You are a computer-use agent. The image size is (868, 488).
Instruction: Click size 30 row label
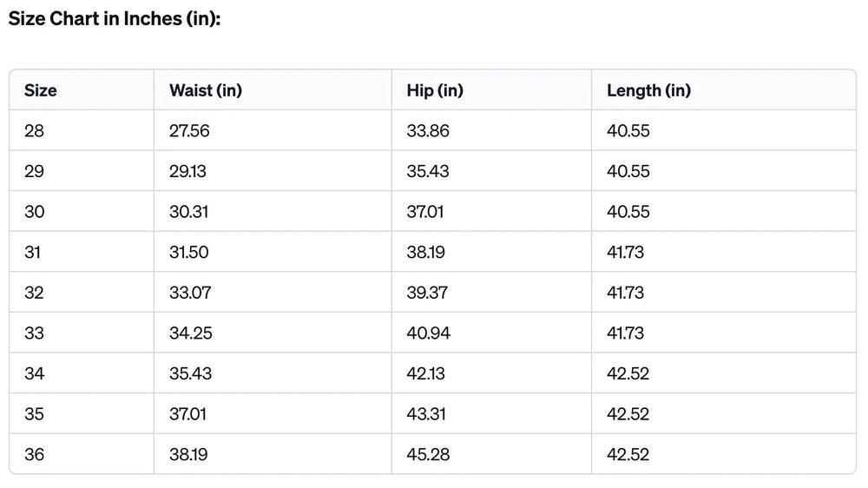click(x=34, y=212)
